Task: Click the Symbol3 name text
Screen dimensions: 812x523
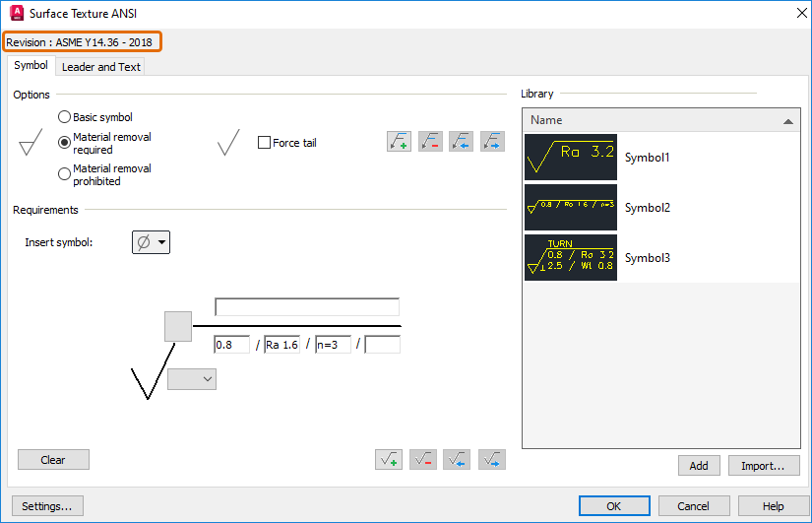Action: click(647, 258)
